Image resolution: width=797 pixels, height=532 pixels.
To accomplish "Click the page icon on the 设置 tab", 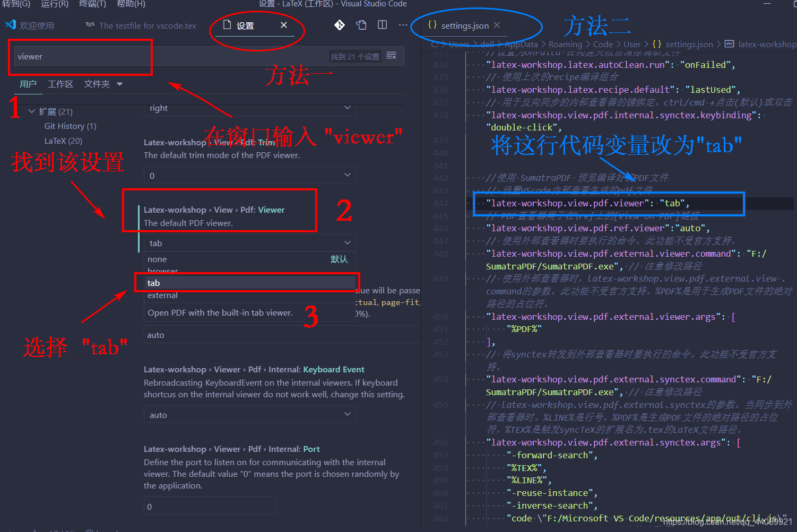I will pos(227,25).
